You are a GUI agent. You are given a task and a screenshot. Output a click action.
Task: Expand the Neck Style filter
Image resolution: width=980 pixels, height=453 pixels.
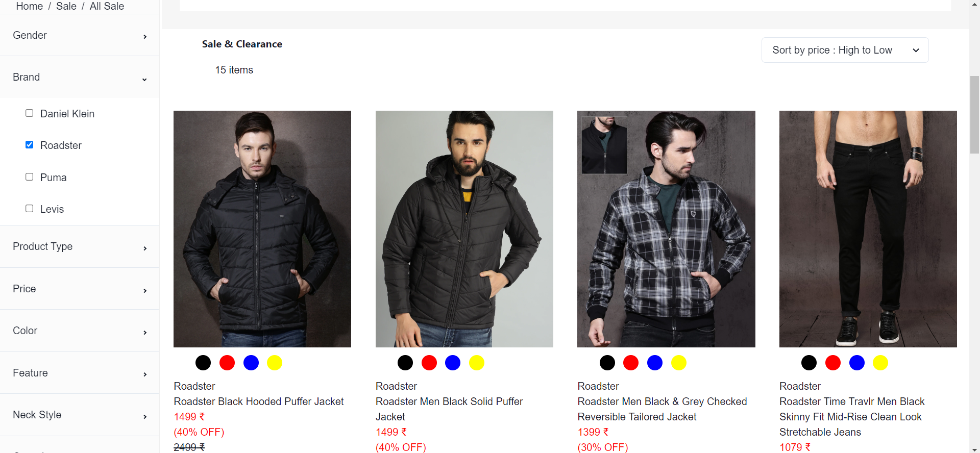[x=80, y=415]
